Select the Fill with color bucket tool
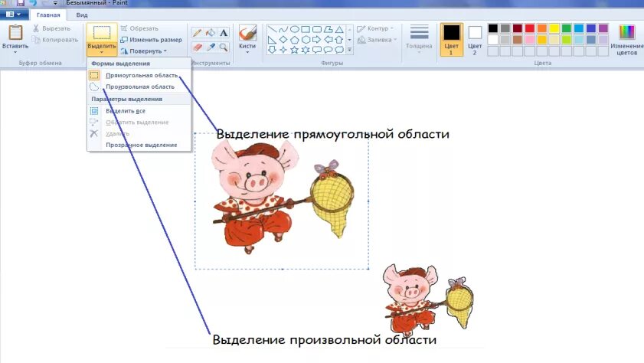 tap(211, 33)
